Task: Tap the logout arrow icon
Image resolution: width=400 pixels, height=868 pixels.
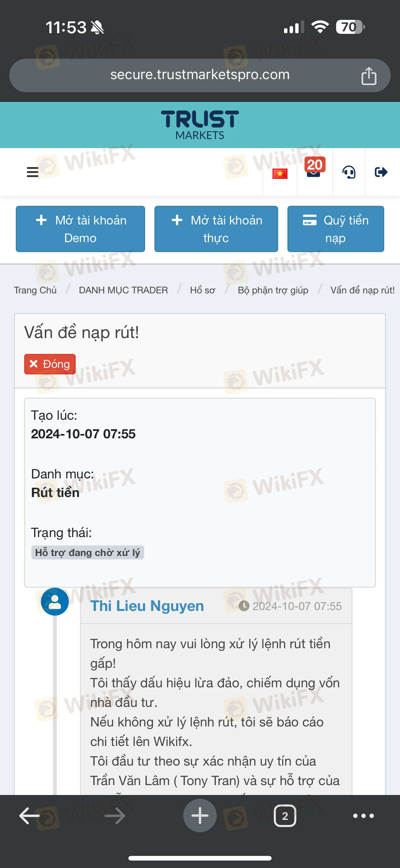Action: tap(381, 172)
